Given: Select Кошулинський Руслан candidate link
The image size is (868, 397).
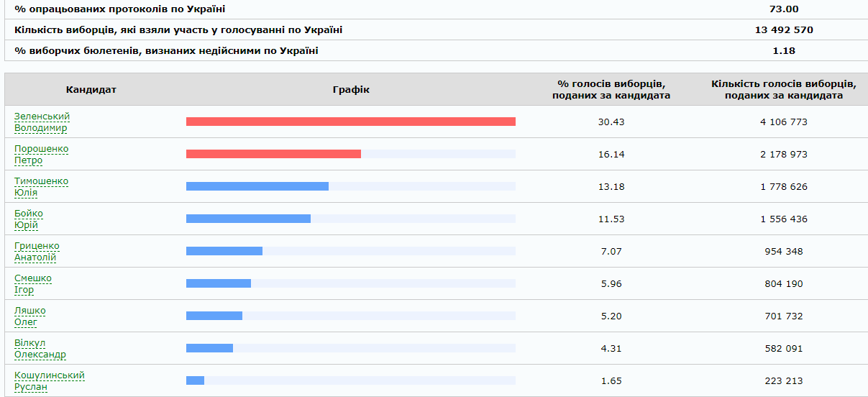Looking at the screenshot, I should 50,381.
